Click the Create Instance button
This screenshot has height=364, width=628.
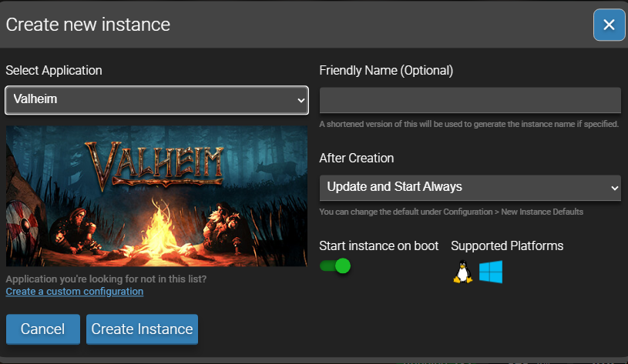[143, 329]
